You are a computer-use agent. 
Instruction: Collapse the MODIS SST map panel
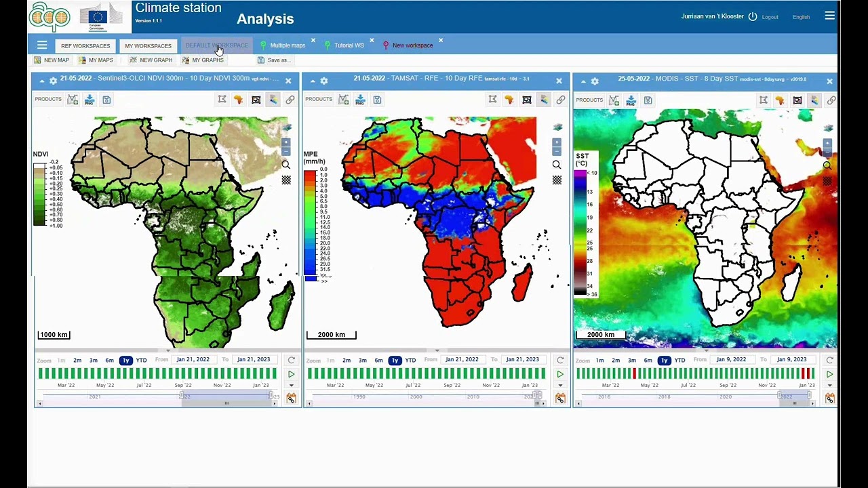tap(583, 81)
